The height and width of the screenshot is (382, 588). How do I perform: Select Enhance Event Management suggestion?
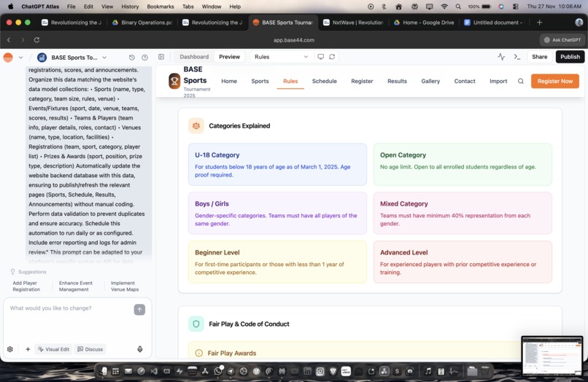pos(75,286)
